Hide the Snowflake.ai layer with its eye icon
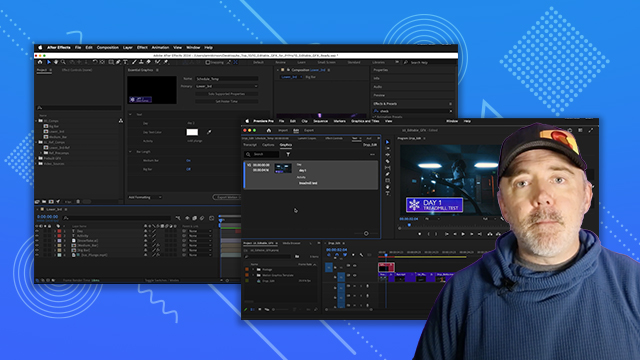The image size is (640, 360). click(37, 241)
